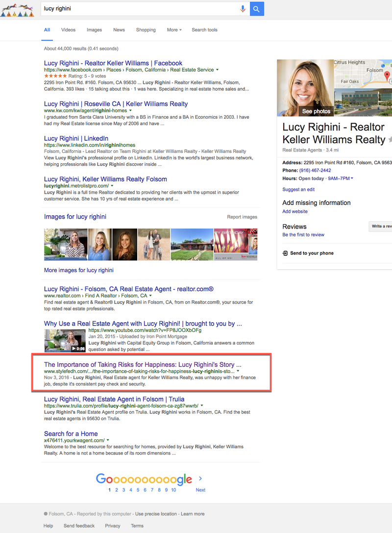Open image of woman in striped shirt by plant
The width and height of the screenshot is (392, 533).
coord(66,244)
